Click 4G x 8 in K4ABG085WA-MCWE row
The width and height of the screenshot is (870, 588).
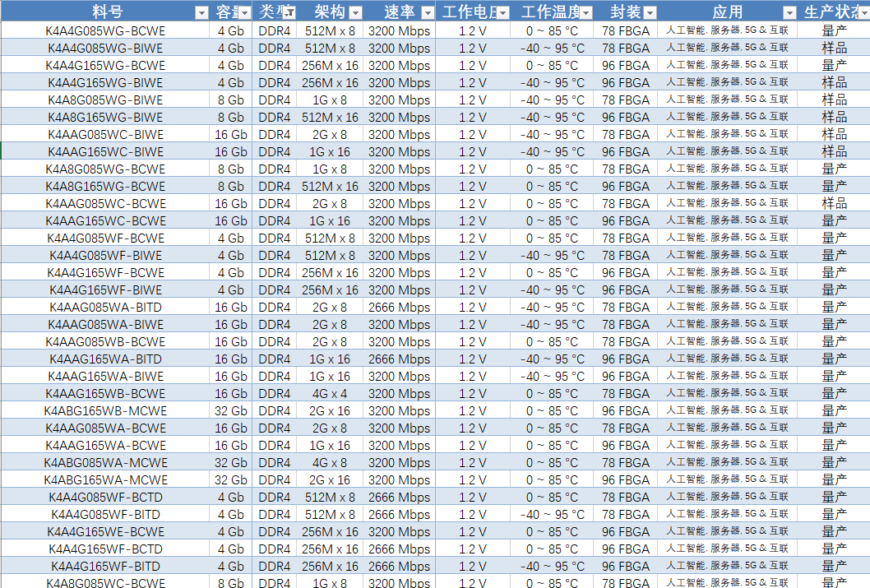[x=330, y=462]
